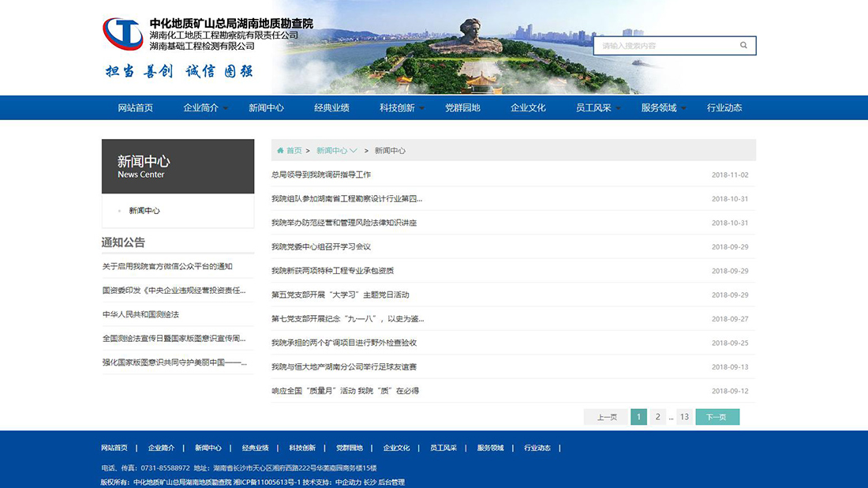Open news 我院组队参加湖南省工程勘察设计行业第四...
The image size is (868, 488).
[346, 198]
